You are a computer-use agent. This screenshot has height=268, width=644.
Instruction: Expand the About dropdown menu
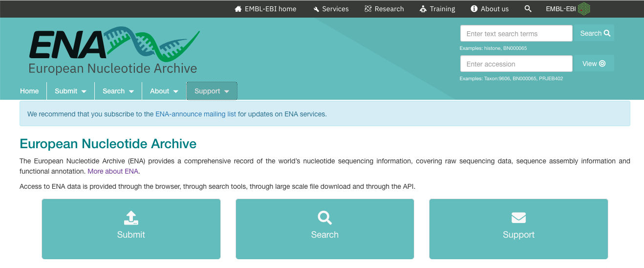[164, 91]
